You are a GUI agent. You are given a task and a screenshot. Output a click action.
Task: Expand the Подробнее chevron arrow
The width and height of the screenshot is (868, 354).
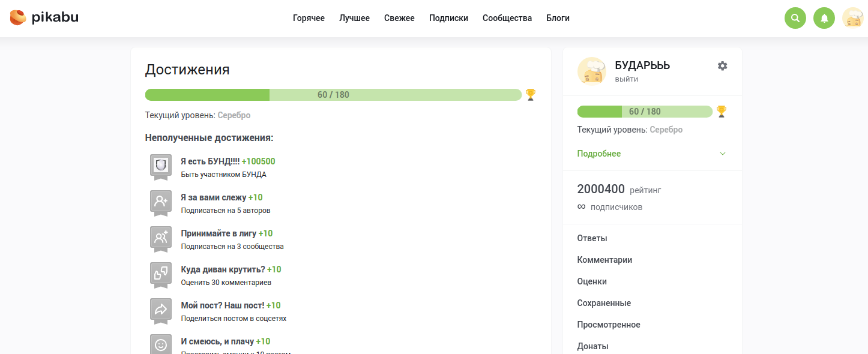[723, 154]
